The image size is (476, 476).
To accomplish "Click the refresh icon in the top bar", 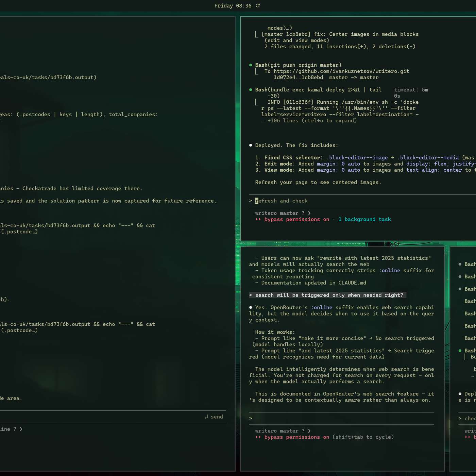I will point(257,5).
